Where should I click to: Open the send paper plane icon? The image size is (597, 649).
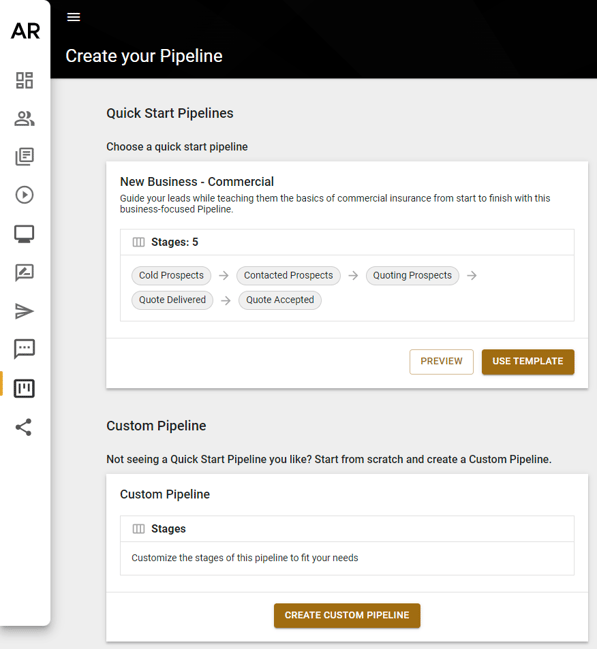(24, 311)
